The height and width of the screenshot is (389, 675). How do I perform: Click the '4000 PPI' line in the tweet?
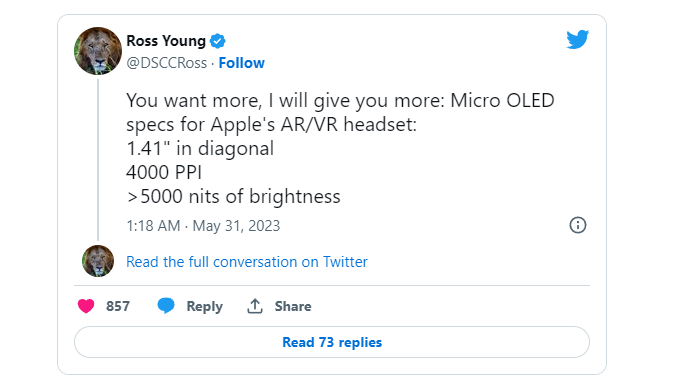pyautogui.click(x=164, y=172)
